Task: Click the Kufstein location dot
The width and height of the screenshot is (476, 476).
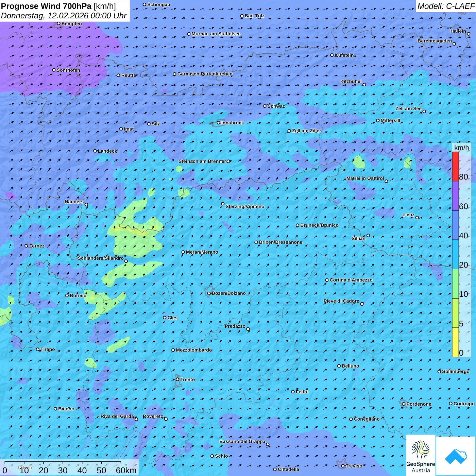Action: (x=332, y=55)
